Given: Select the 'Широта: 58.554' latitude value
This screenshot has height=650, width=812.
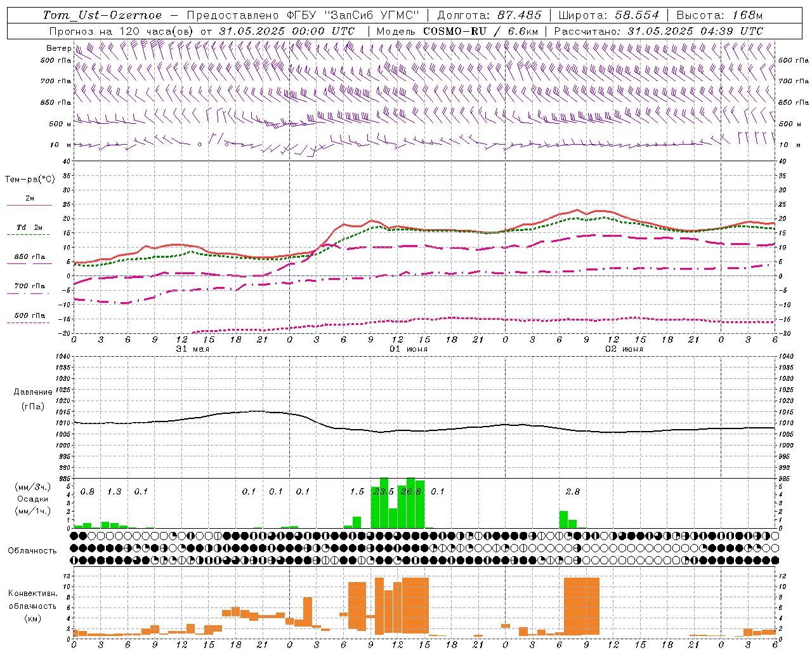Looking at the screenshot, I should pyautogui.click(x=608, y=15).
